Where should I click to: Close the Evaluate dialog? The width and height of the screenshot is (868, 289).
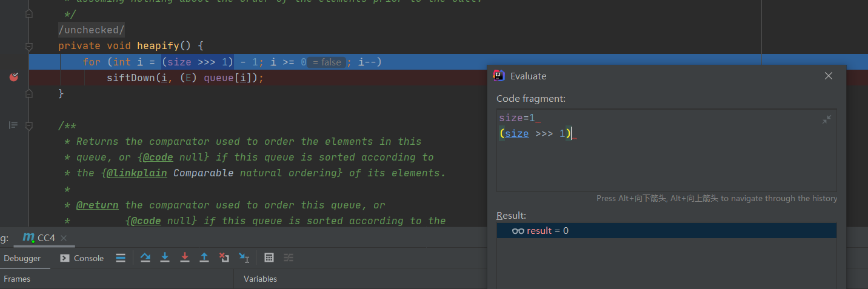tap(829, 76)
